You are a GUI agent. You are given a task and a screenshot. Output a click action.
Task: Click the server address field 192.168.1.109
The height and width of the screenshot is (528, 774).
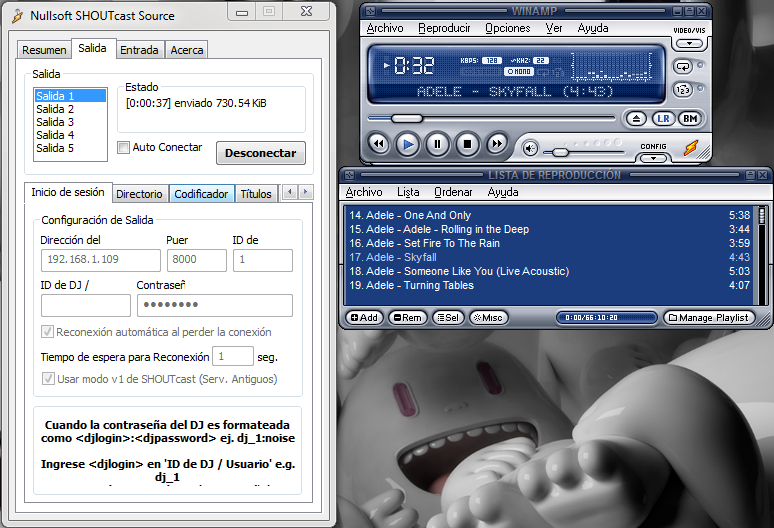101,260
